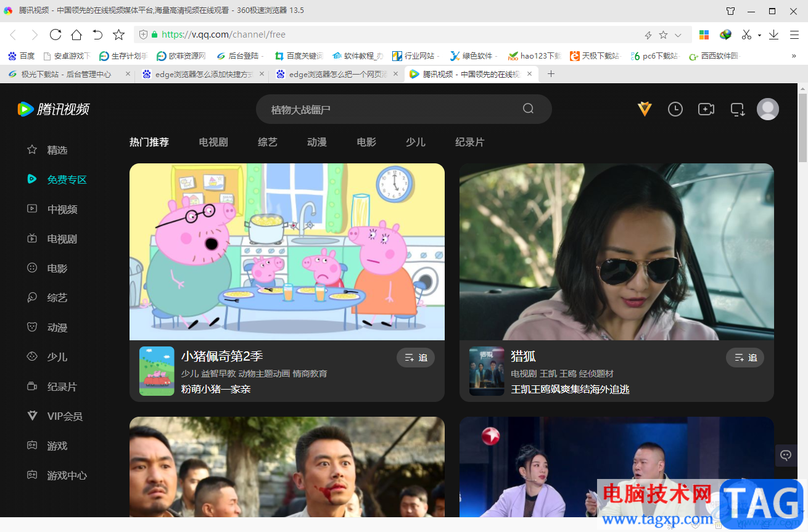Image resolution: width=808 pixels, height=532 pixels.
Task: Bookmark page with address bar star
Action: [663, 35]
